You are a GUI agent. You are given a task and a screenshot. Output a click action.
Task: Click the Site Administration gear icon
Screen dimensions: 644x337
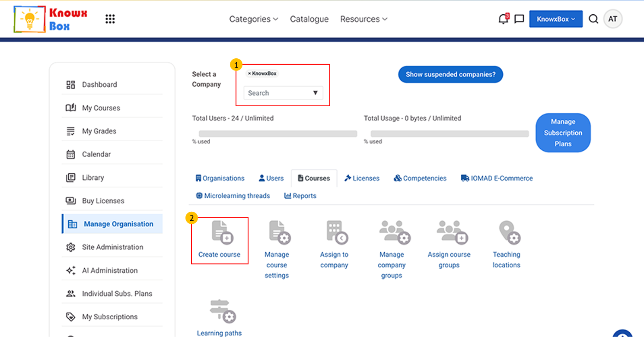tap(70, 247)
